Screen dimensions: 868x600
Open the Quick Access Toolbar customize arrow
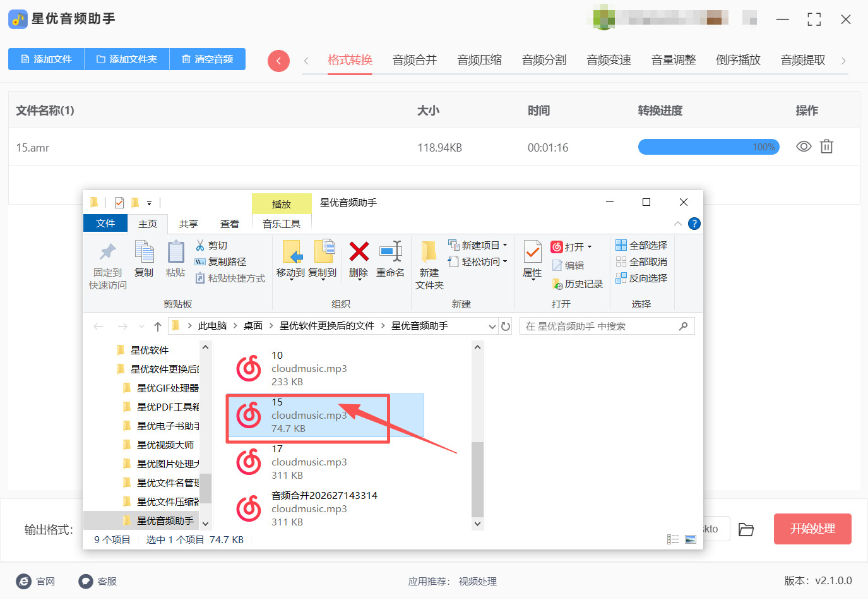point(150,203)
